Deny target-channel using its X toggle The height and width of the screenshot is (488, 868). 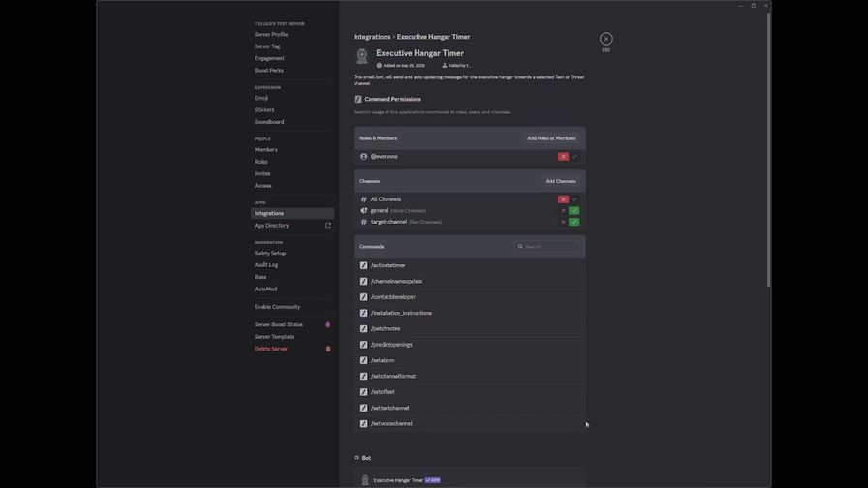[563, 222]
